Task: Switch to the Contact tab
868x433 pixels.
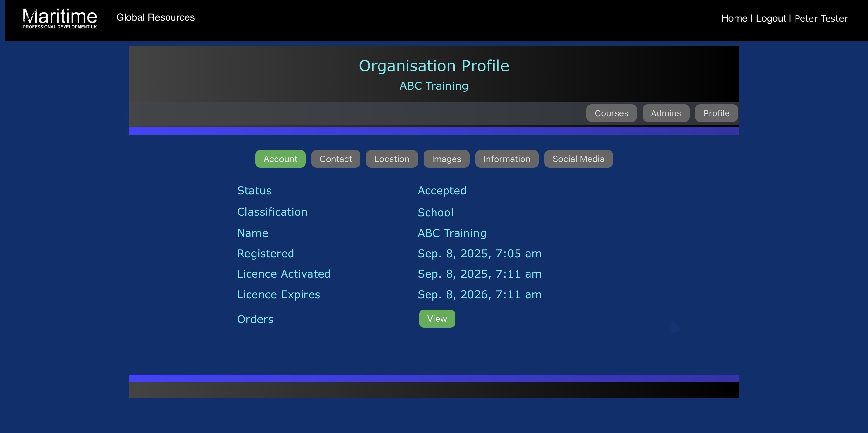Action: pyautogui.click(x=336, y=159)
